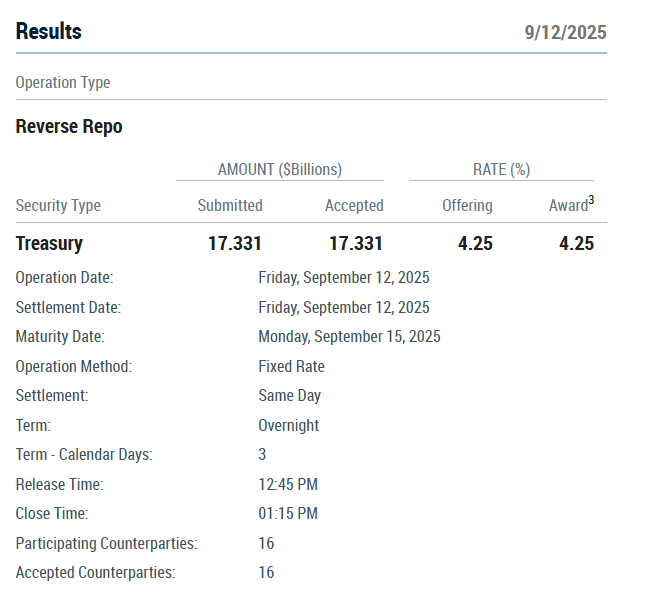Click the Results heading
Viewport: 655px width, 615px height.
click(x=48, y=31)
